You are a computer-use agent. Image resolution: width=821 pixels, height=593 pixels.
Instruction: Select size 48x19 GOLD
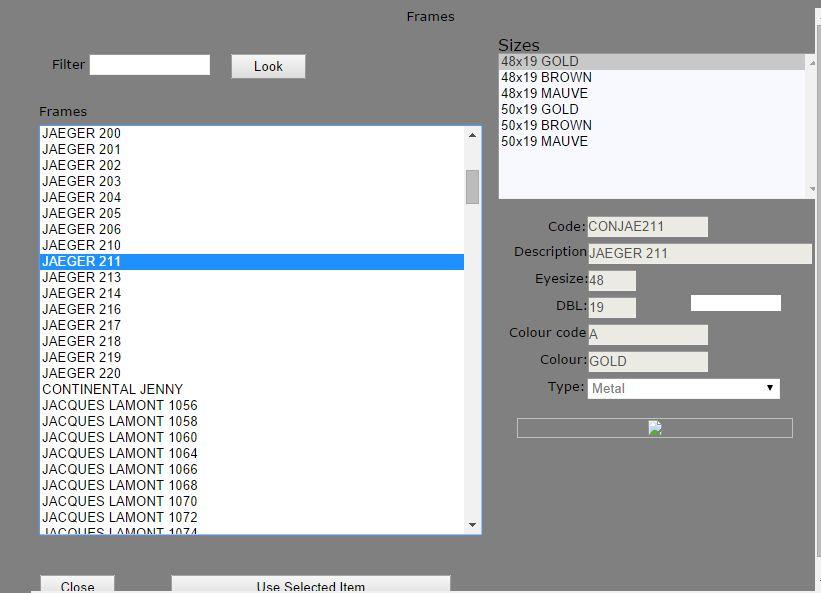651,61
